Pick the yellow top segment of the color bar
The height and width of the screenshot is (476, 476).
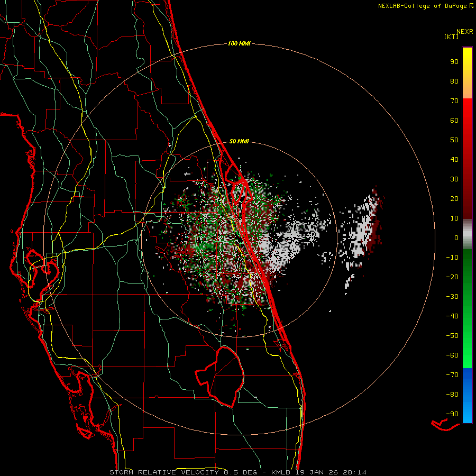pos(467,73)
